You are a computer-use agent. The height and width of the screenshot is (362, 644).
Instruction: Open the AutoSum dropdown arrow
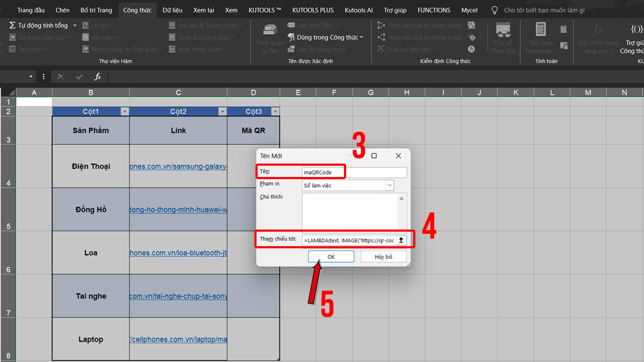point(74,25)
